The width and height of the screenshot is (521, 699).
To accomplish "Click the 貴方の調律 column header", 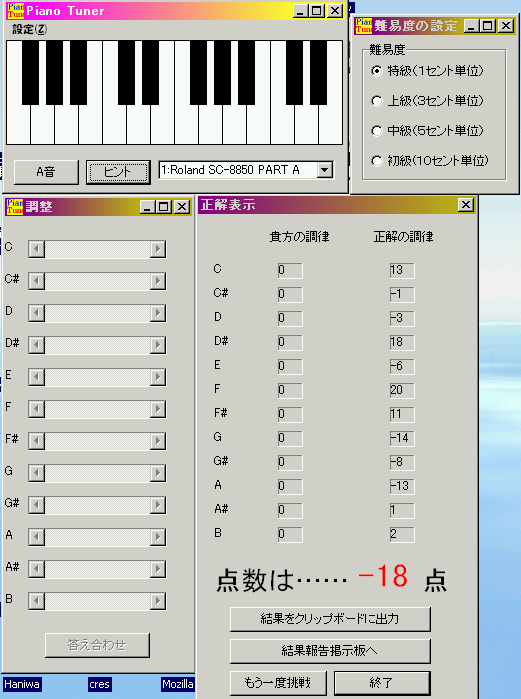I will [299, 237].
